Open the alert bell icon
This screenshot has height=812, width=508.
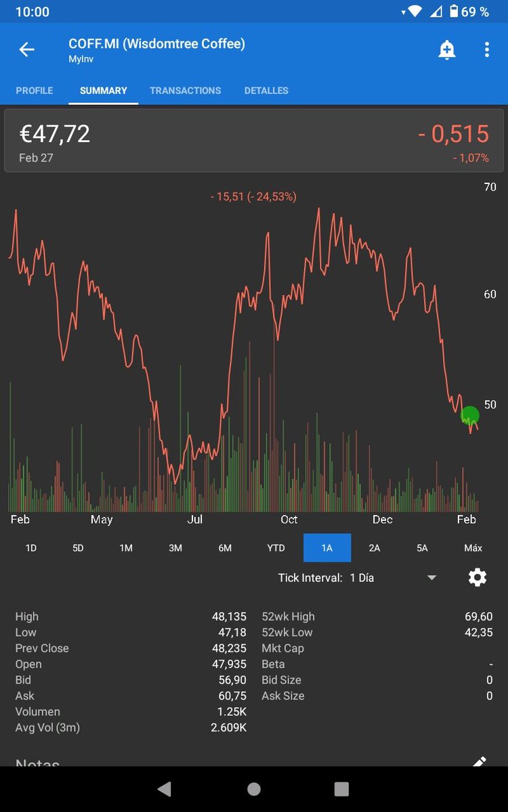[447, 49]
